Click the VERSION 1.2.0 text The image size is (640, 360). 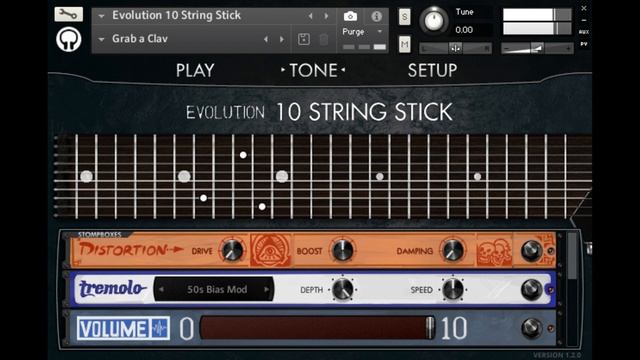click(x=557, y=355)
